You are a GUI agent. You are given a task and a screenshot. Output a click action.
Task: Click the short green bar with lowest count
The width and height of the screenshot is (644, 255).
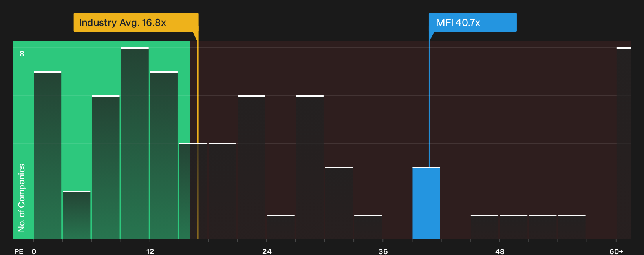pyautogui.click(x=77, y=215)
